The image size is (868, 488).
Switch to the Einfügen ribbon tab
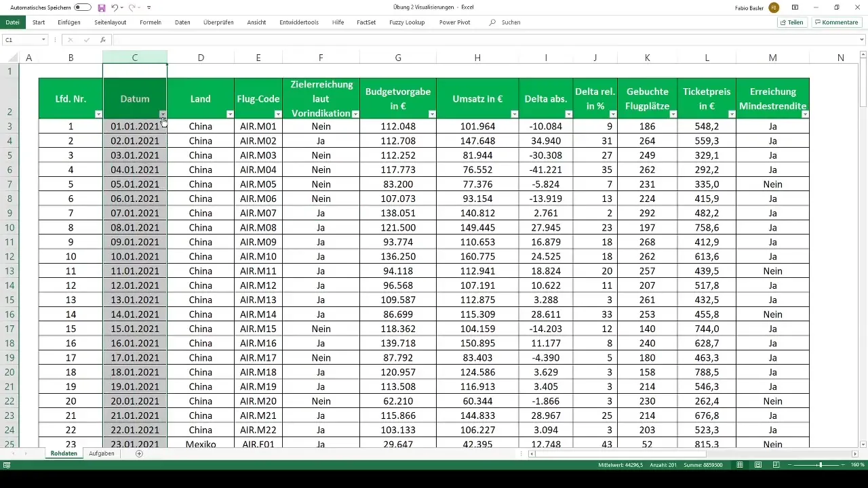tap(69, 22)
